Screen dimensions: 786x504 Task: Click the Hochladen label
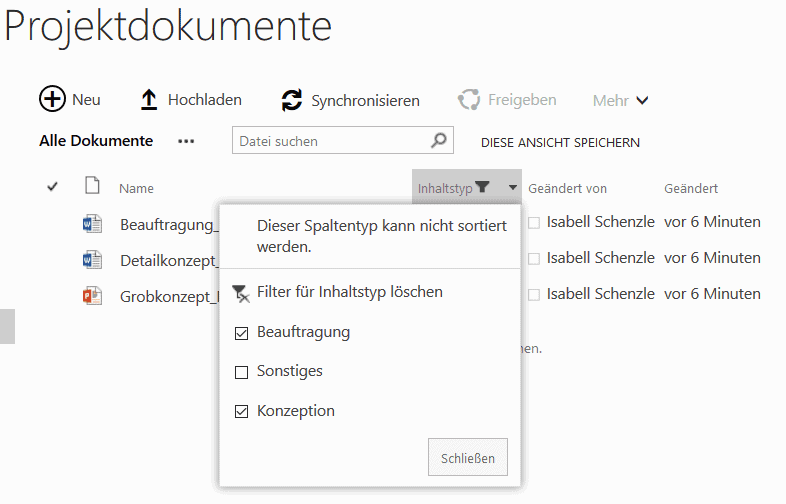(205, 100)
